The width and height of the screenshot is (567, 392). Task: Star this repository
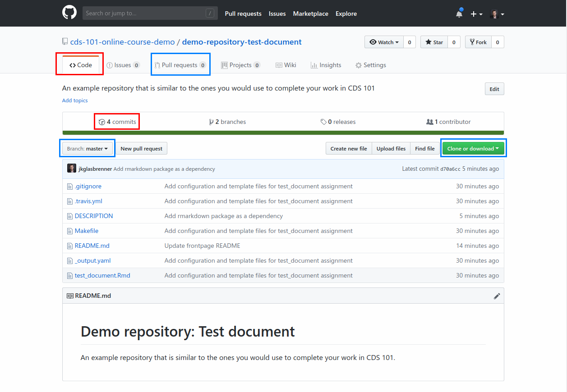click(x=434, y=42)
